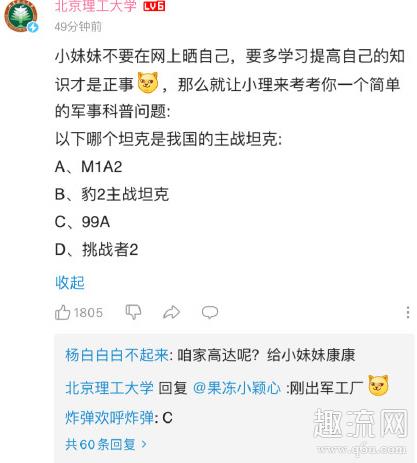Collapse the comment with 收起
The image size is (417, 463).
pos(70,283)
